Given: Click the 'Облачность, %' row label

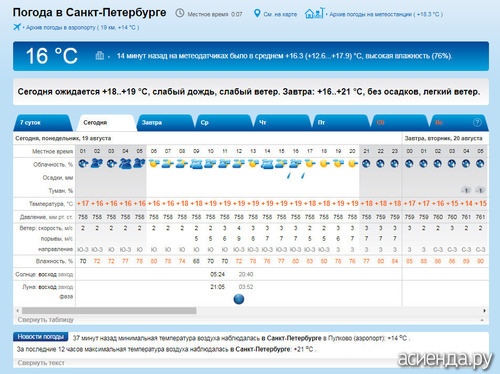Looking at the screenshot, I should tap(53, 164).
